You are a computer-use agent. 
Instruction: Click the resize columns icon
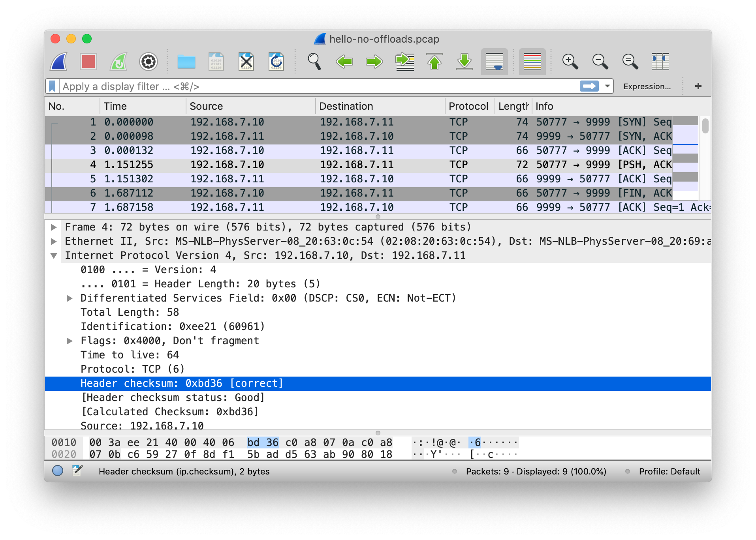pos(660,62)
